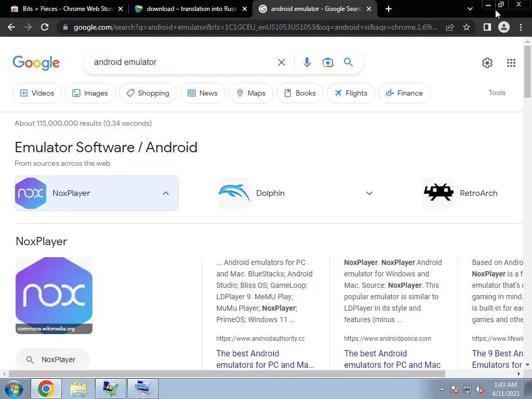Open Action Center flag icon
The height and width of the screenshot is (399, 532).
pos(455,389)
